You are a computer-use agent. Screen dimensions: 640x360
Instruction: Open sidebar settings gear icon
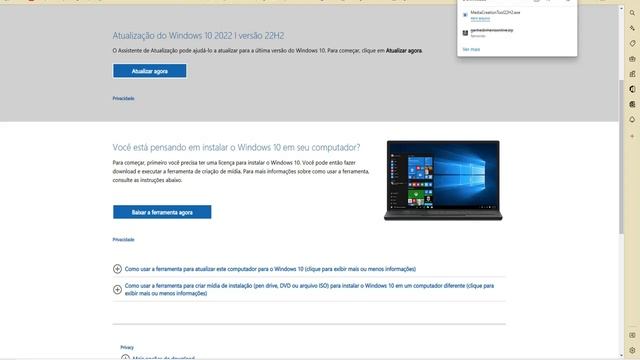click(632, 350)
